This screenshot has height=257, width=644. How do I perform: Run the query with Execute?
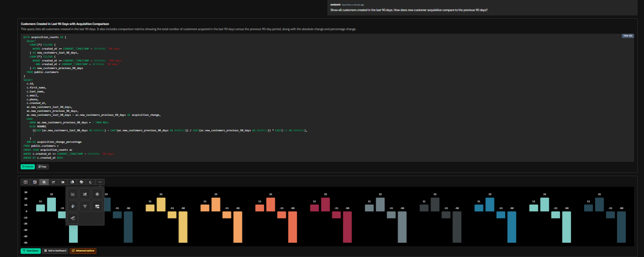28,167
